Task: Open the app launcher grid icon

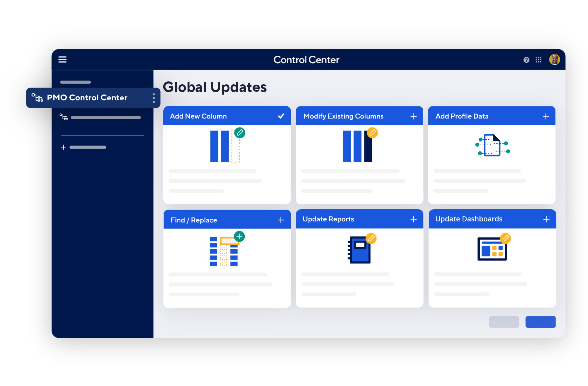Action: 539,60
